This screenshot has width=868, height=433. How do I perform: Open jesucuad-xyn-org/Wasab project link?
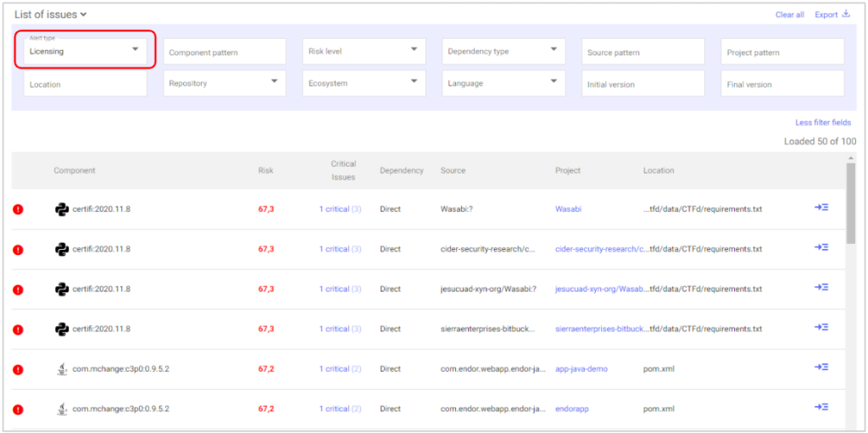point(601,289)
